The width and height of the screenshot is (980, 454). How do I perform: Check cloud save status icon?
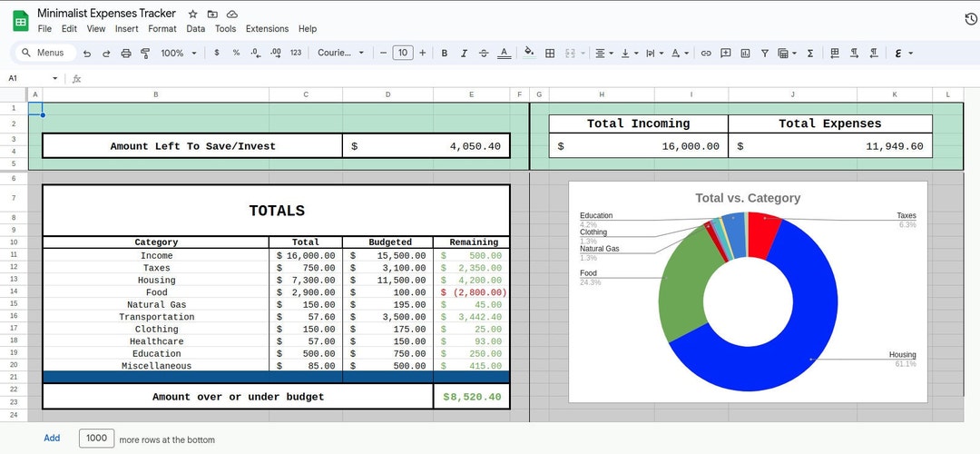tap(232, 14)
